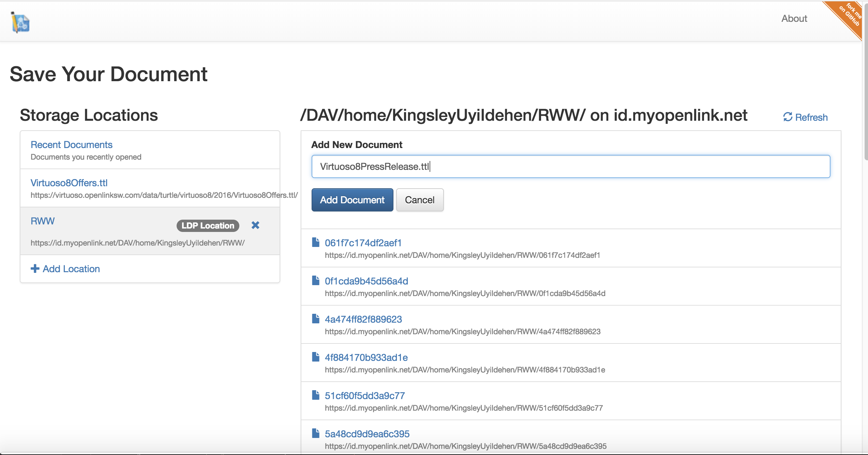Open document 4a474ff82f889623
The width and height of the screenshot is (868, 455).
point(363,319)
